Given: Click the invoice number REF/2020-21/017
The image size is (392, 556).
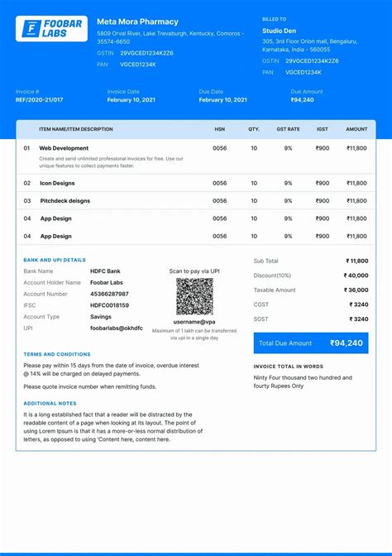Looking at the screenshot, I should click(x=39, y=99).
